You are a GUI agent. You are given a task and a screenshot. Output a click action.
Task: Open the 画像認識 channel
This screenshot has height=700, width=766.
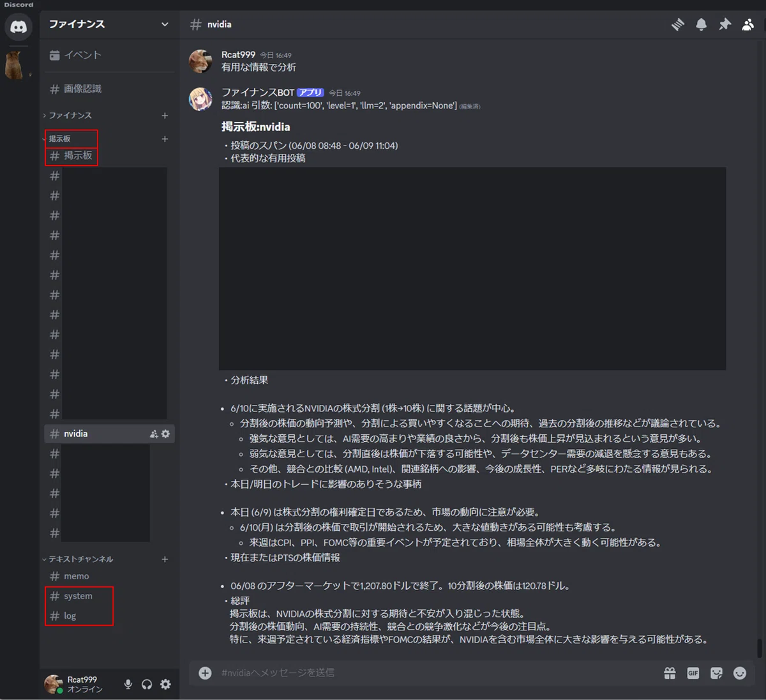click(109, 89)
